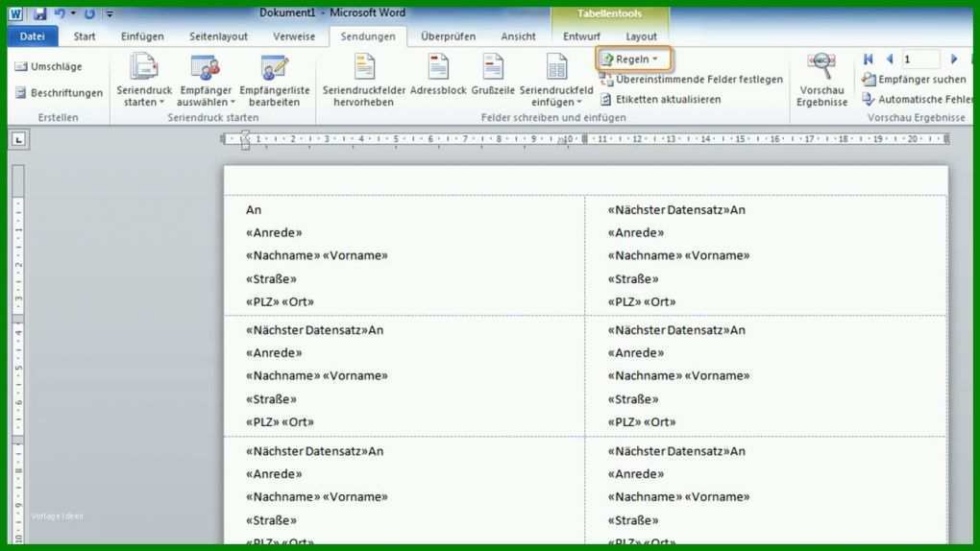Insert a Grußzeile
Viewport: 980px width, 551px height.
point(493,75)
